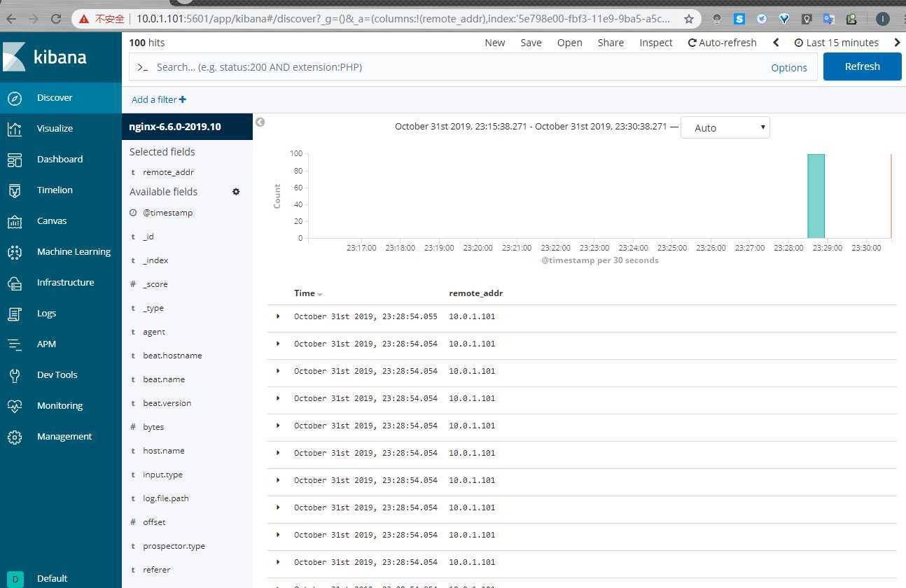The height and width of the screenshot is (588, 906).
Task: Click Open in top menu
Action: point(569,43)
